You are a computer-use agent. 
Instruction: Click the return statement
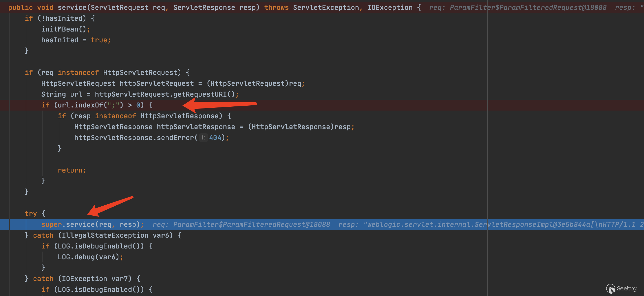71,170
